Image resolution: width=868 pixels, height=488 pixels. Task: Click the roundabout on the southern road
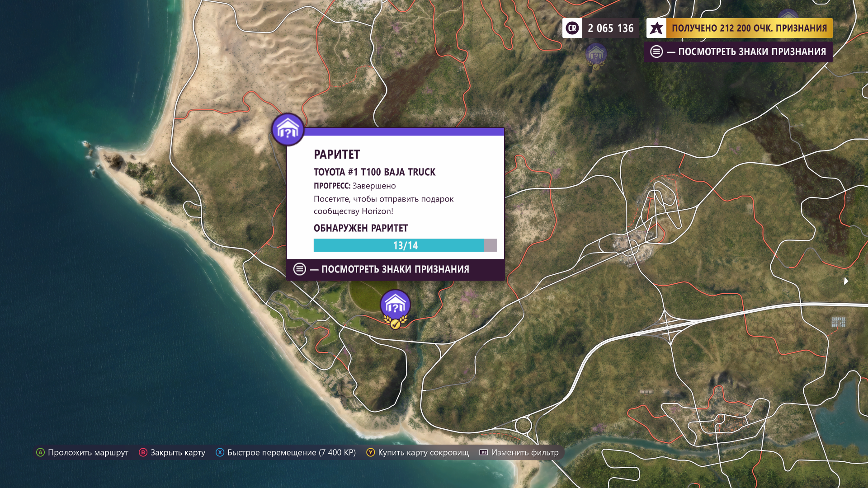523,425
